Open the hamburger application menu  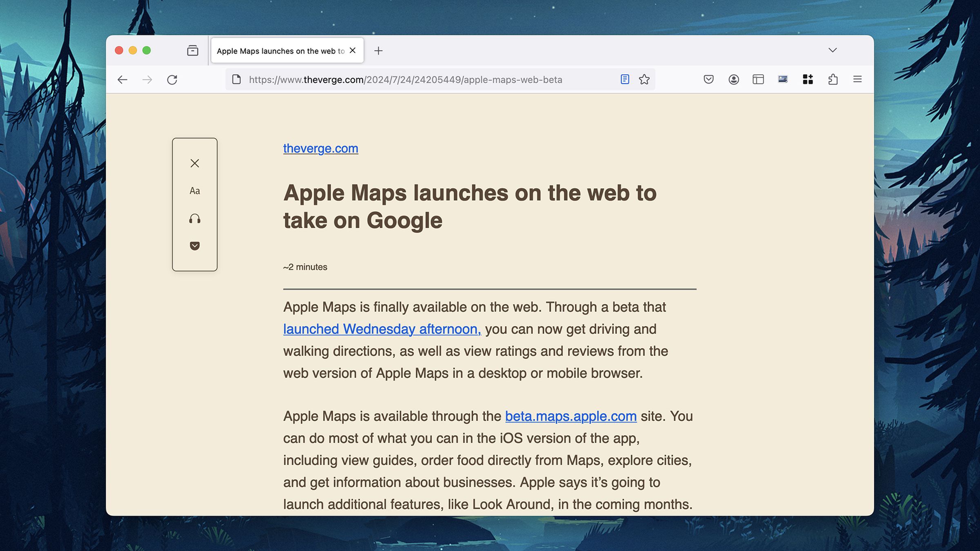[857, 79]
